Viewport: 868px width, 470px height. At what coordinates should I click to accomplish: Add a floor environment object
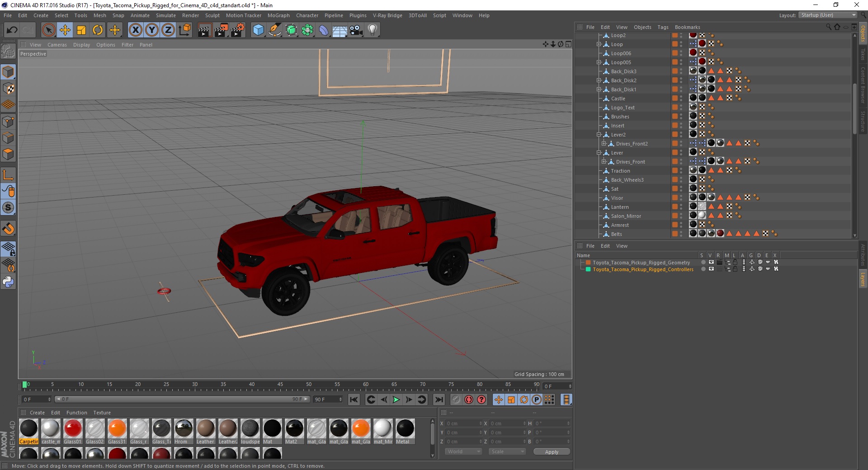pos(340,30)
